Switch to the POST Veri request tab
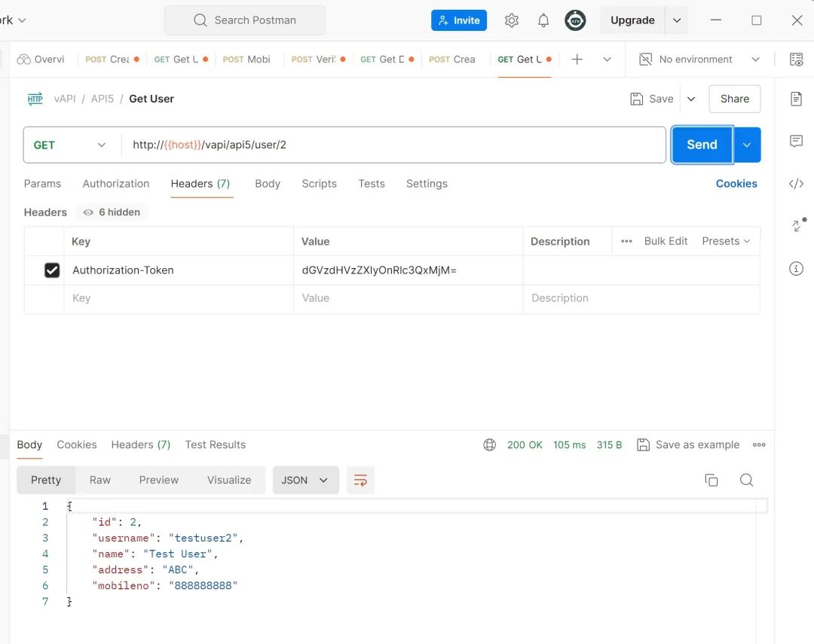 coord(318,60)
